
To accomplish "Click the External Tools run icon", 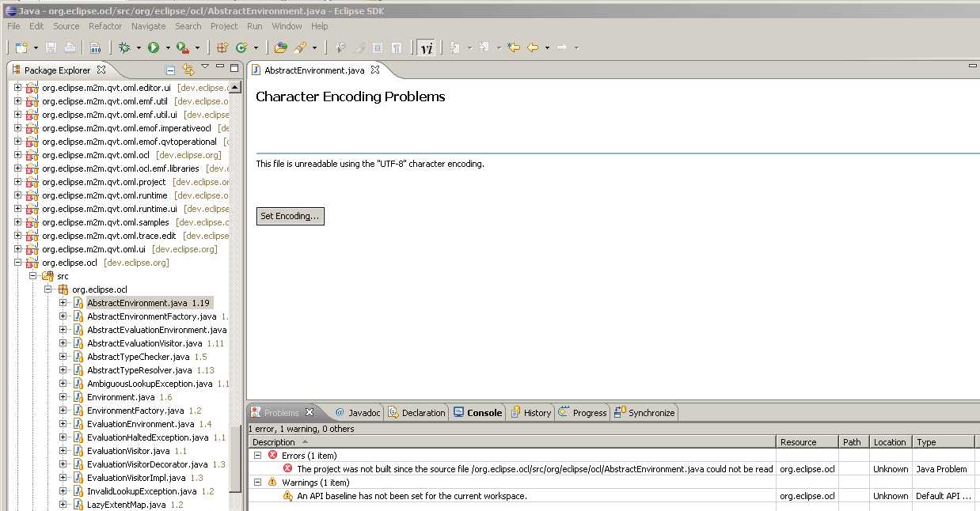I will coord(182,47).
